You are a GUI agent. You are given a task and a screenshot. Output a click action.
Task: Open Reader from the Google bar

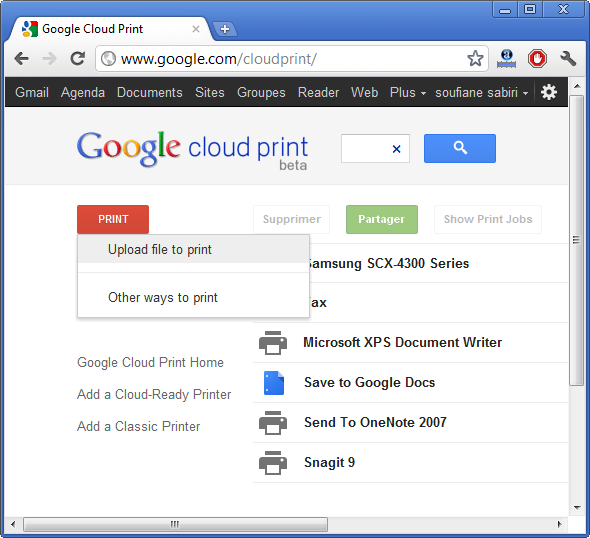pos(318,92)
